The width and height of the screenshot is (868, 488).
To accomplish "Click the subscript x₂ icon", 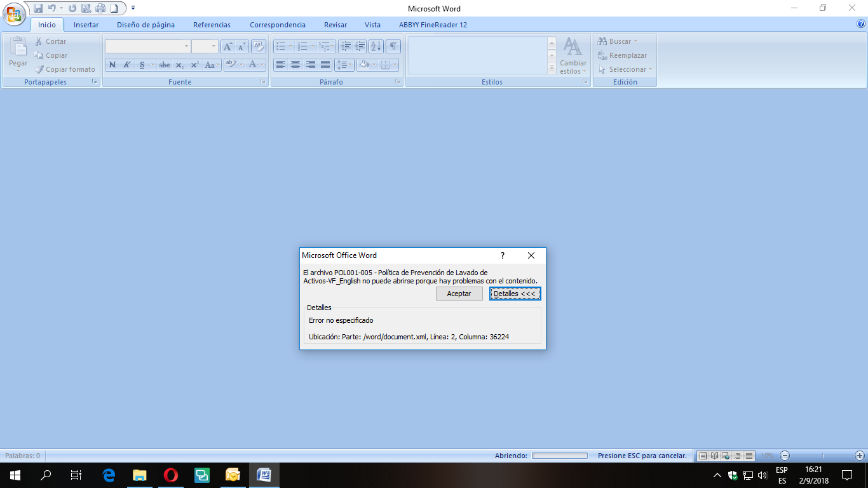I will coord(180,65).
